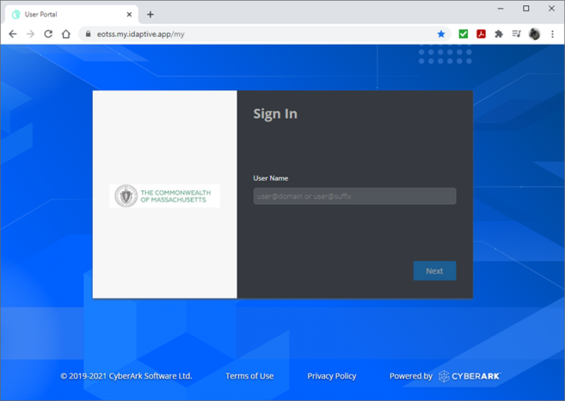
Task: Close the User Portal tab
Action: (129, 14)
